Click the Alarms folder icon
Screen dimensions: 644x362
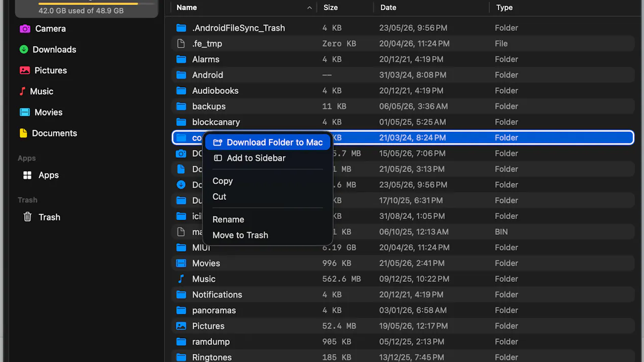(181, 59)
